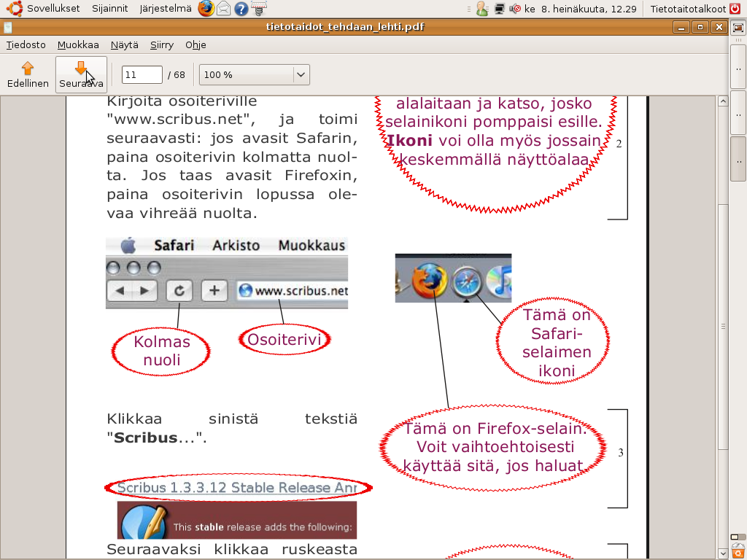Open the Sijainnit places menu
Viewport: 747px width, 560px height.
click(x=110, y=9)
